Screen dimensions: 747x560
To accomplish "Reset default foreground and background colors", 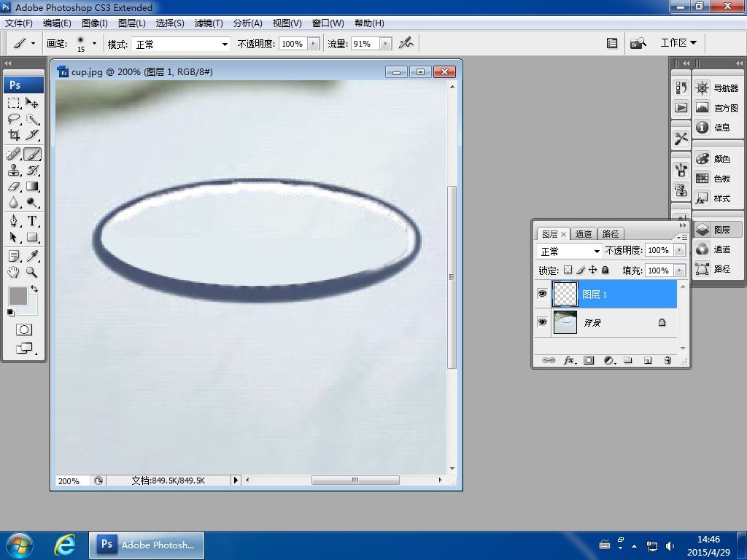I will 10,313.
